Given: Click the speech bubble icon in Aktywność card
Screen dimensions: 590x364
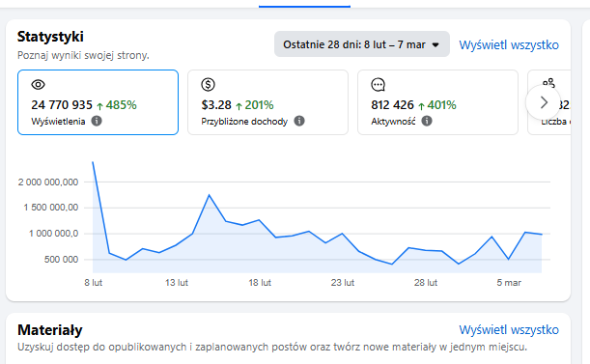Looking at the screenshot, I should point(379,85).
